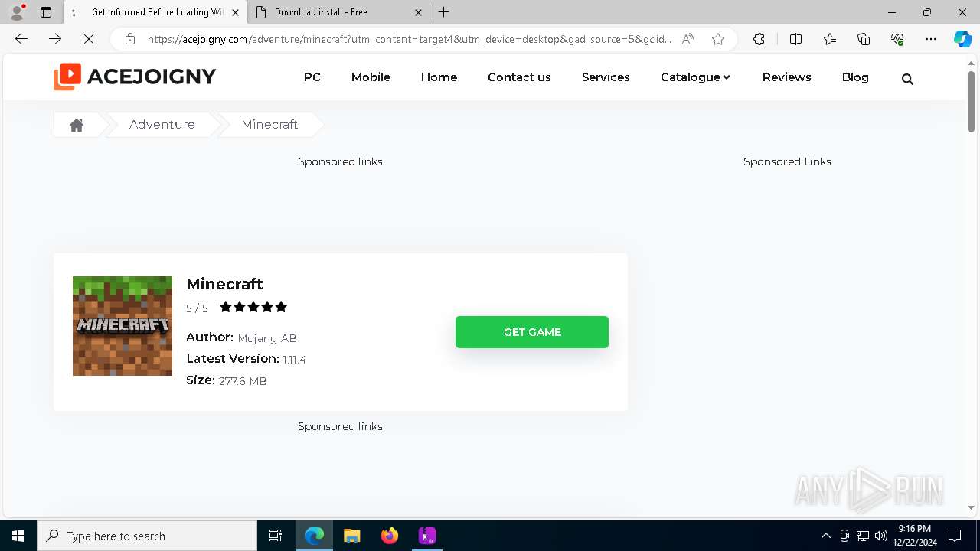Click the Adventure breadcrumb link

click(162, 125)
